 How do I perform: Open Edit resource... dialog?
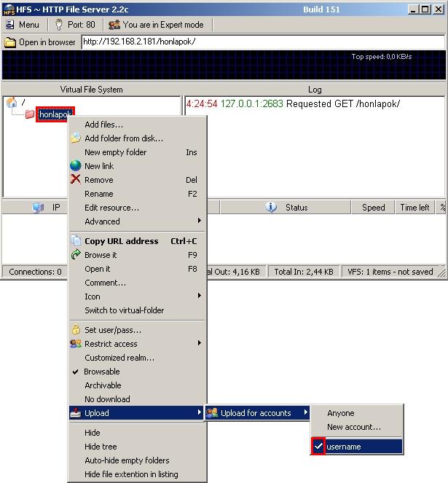pyautogui.click(x=137, y=208)
